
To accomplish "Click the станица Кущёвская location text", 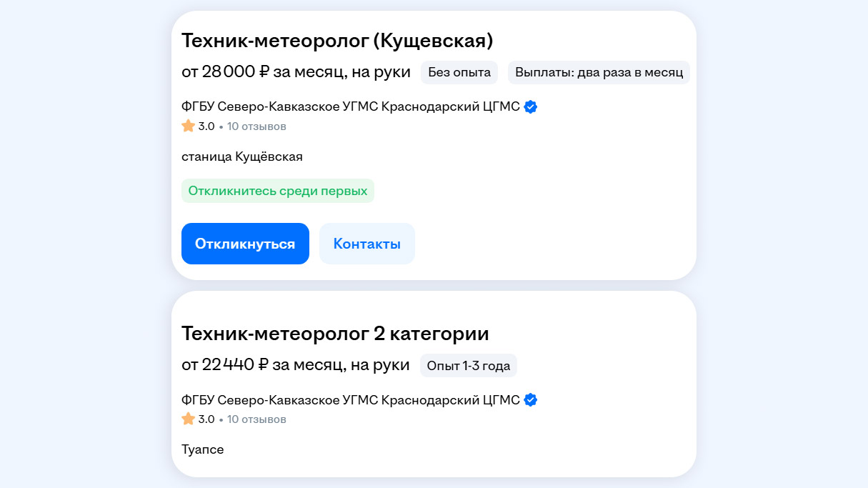I will pos(242,156).
